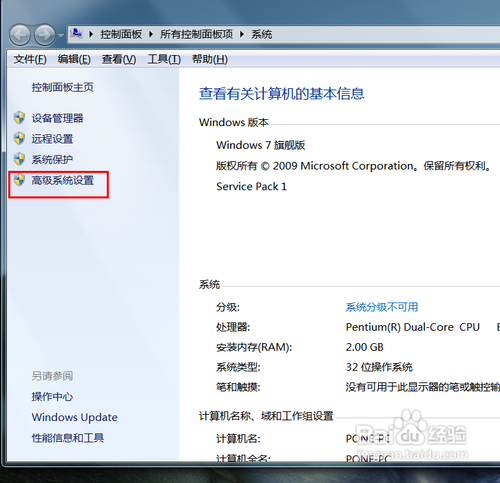Click the 所有控制面板项 breadcrumb
This screenshot has width=500, height=483.
point(196,34)
